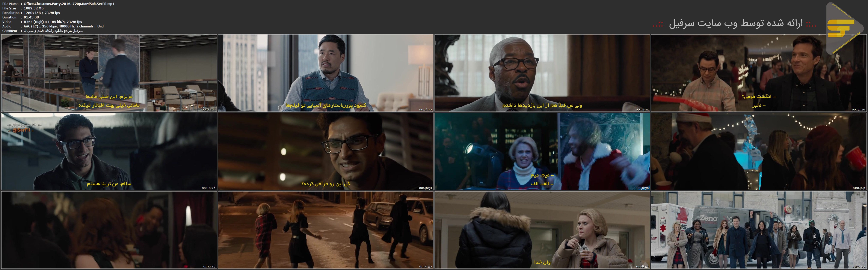Click the Duration 01:45:08 text
The width and height of the screenshot is (868, 270).
(x=31, y=17)
